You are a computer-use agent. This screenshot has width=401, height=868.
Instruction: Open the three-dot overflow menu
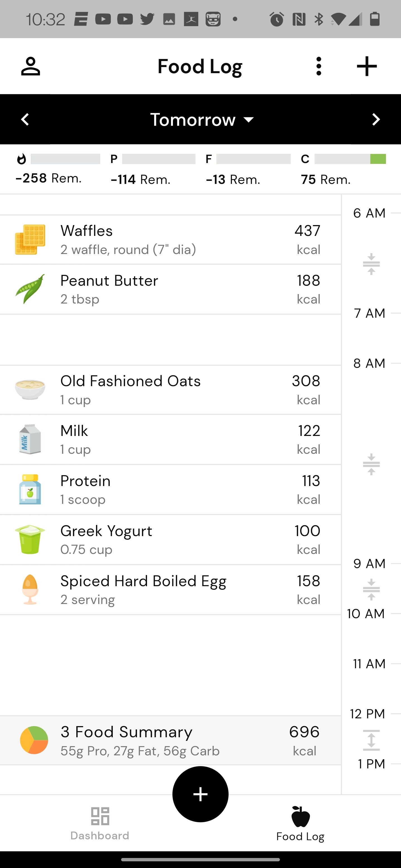(319, 66)
